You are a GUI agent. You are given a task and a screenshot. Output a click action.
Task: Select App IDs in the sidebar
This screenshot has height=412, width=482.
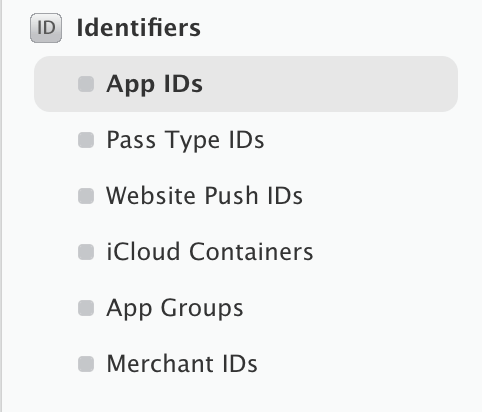click(x=246, y=84)
